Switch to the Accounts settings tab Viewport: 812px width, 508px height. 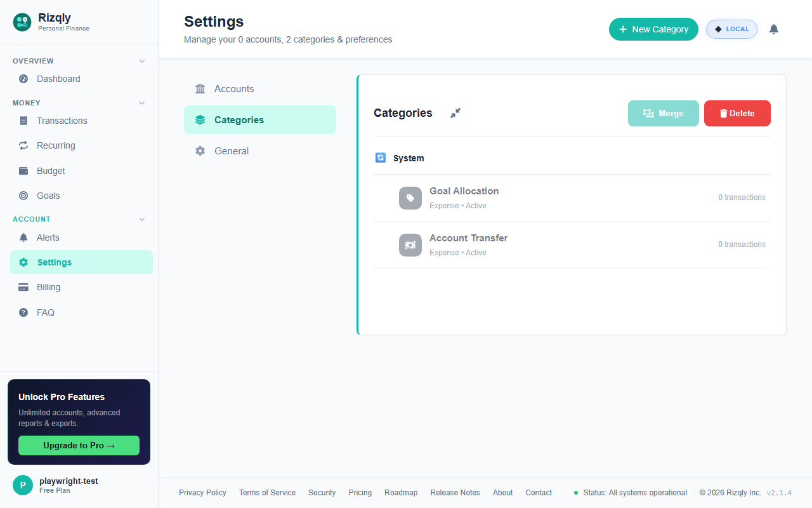coord(234,89)
